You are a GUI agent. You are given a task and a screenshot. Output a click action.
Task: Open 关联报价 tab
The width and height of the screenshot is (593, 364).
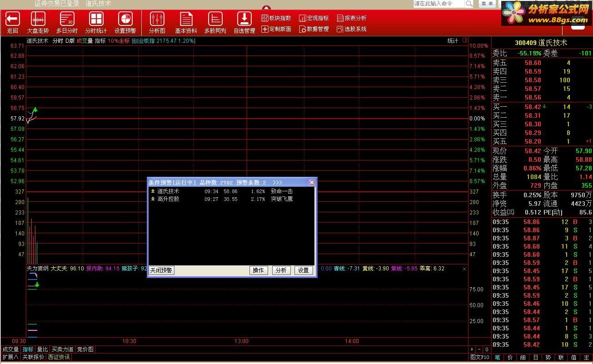[x=33, y=357]
